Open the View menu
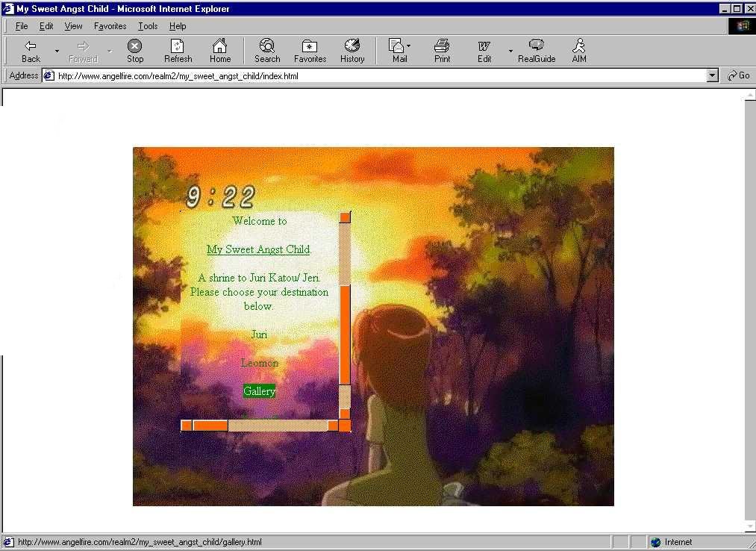 point(73,26)
